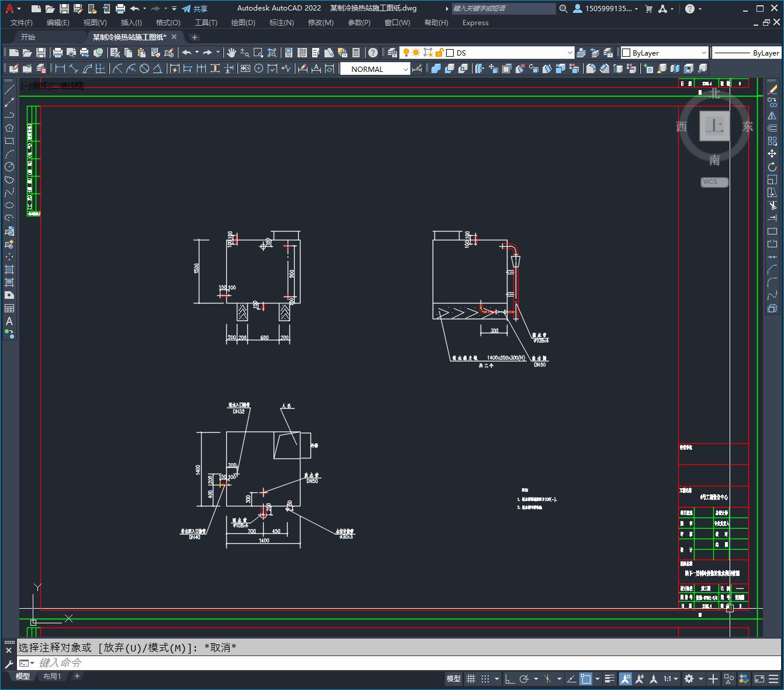Expand the account 1505999135 dropdown

point(636,9)
